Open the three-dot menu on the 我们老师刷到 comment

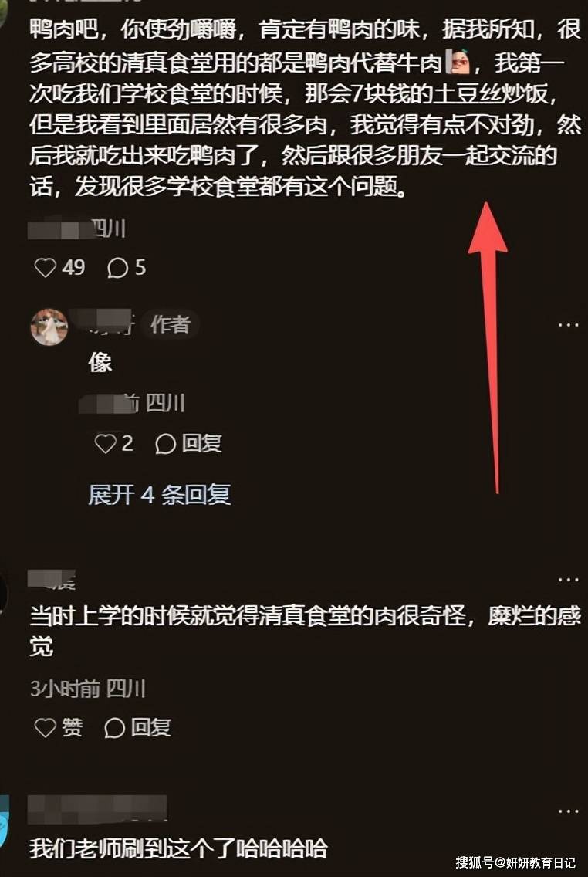pos(569,811)
